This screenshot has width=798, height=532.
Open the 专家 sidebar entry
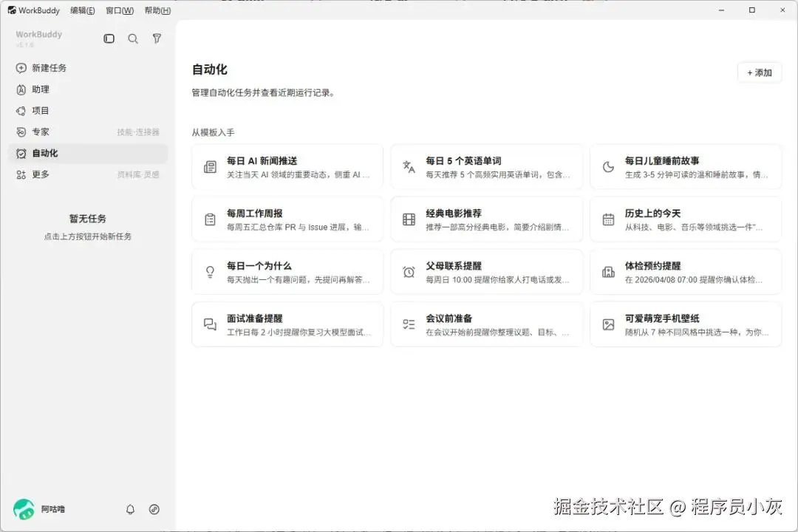click(87, 132)
